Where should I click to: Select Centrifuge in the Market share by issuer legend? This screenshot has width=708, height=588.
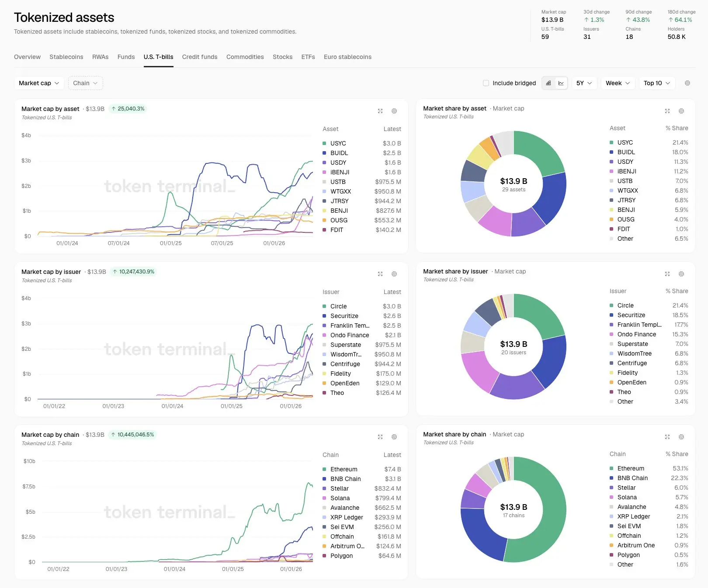[x=632, y=363]
